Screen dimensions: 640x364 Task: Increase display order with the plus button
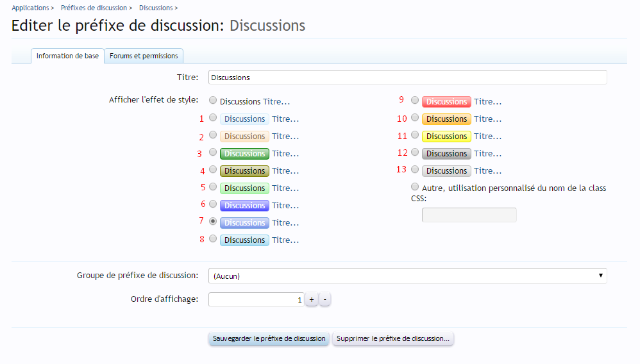pyautogui.click(x=311, y=300)
